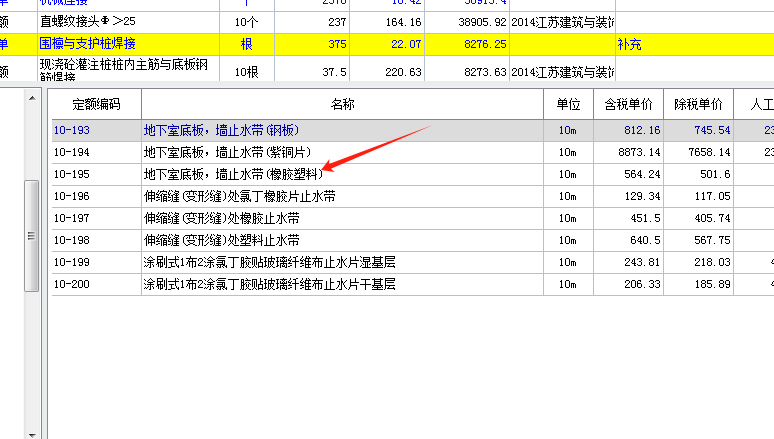
Task: Select quota code 10-200
Action: point(72,284)
